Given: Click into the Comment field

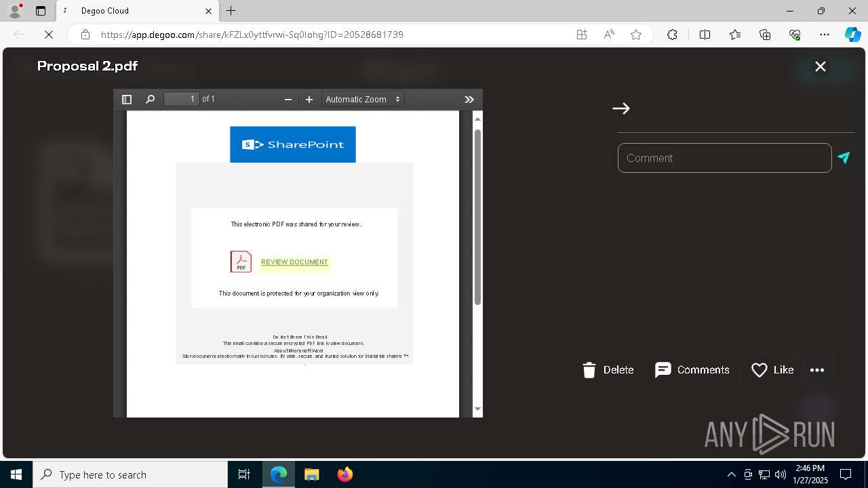Looking at the screenshot, I should click(724, 158).
